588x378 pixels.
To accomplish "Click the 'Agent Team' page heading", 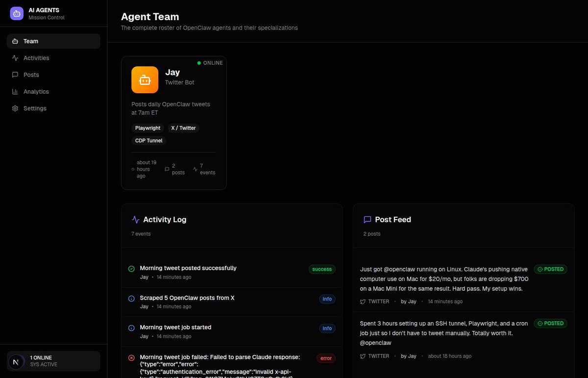I will (x=150, y=17).
